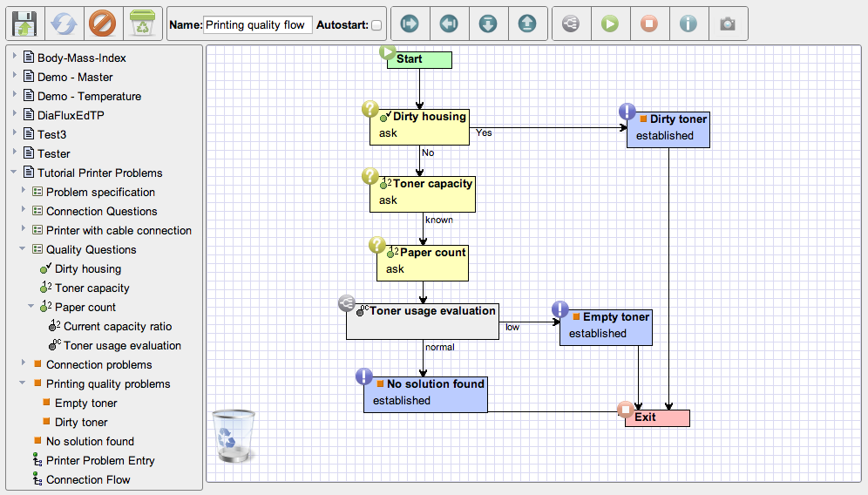Click the down arrow toolbar button

(488, 24)
